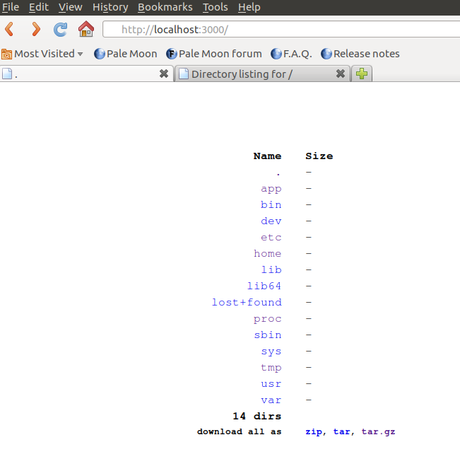
Task: Open the File menu
Action: coord(11,7)
